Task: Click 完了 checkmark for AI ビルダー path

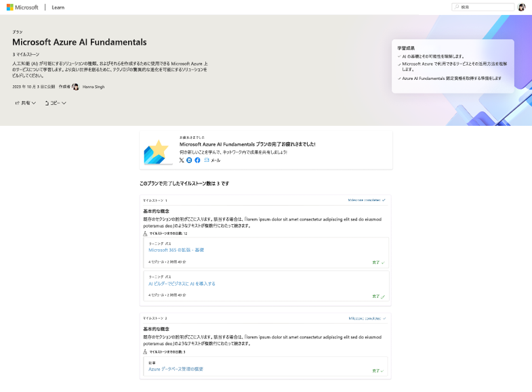Action: 378,297
